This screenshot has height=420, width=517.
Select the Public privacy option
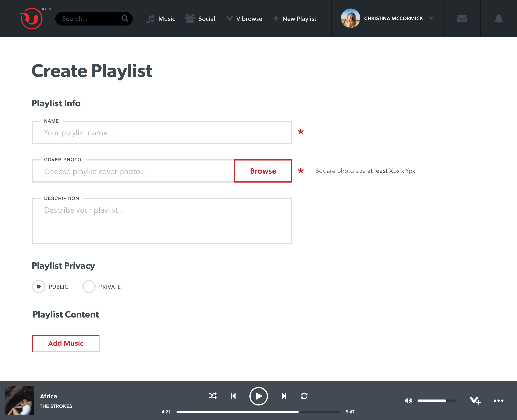pyautogui.click(x=39, y=286)
